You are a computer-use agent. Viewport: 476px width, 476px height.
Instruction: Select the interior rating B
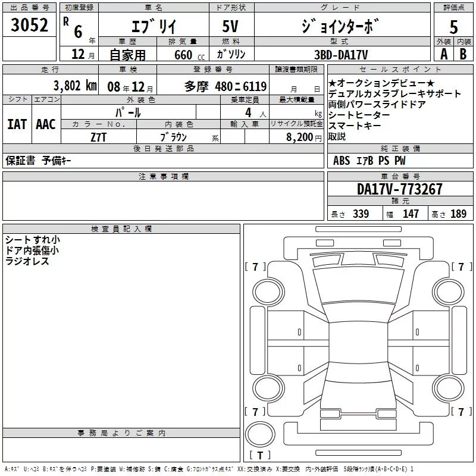tap(463, 54)
